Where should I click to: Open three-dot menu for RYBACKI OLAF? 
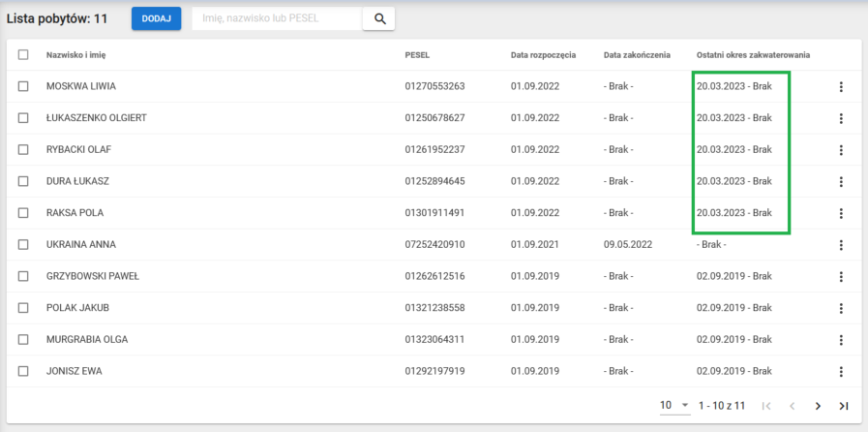coord(841,150)
